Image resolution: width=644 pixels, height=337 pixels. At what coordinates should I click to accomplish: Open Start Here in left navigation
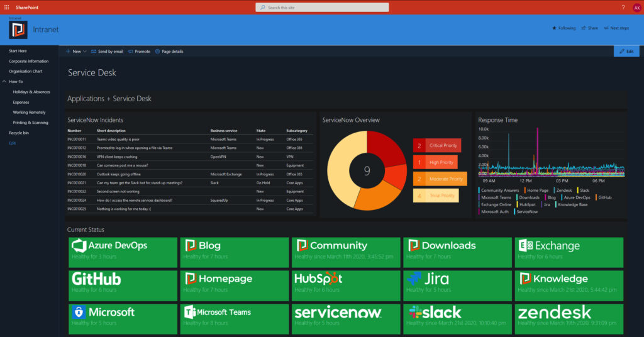coord(18,51)
